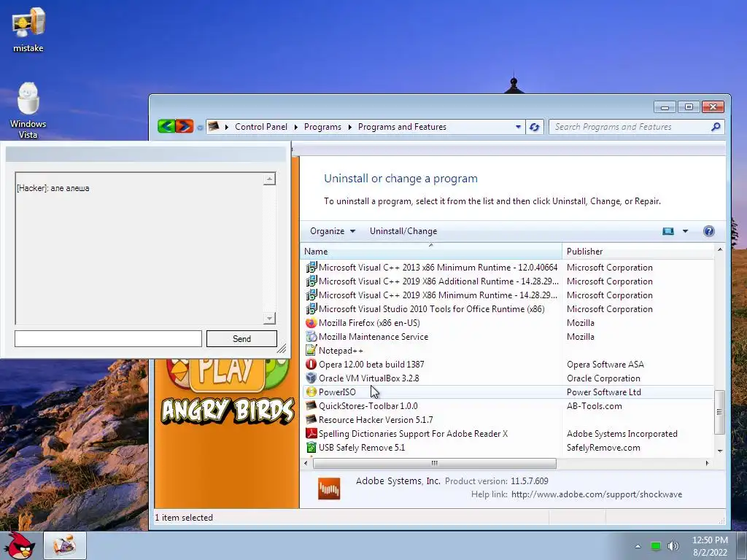Click the horizontal scrollbar thumb

[434, 463]
